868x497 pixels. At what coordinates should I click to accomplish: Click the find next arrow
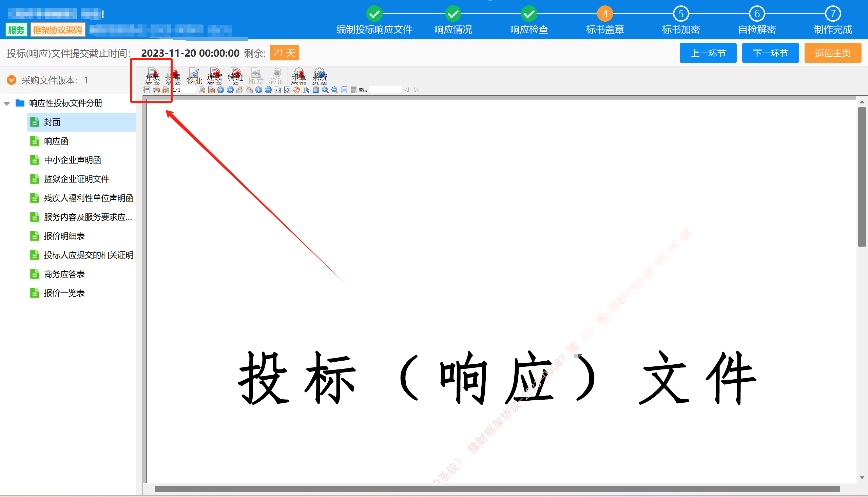point(416,90)
